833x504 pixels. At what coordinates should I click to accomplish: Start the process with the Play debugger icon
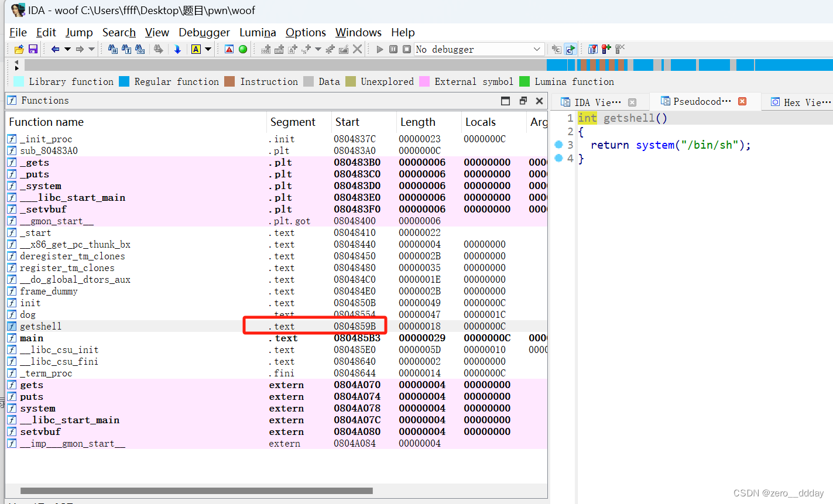[x=380, y=49]
